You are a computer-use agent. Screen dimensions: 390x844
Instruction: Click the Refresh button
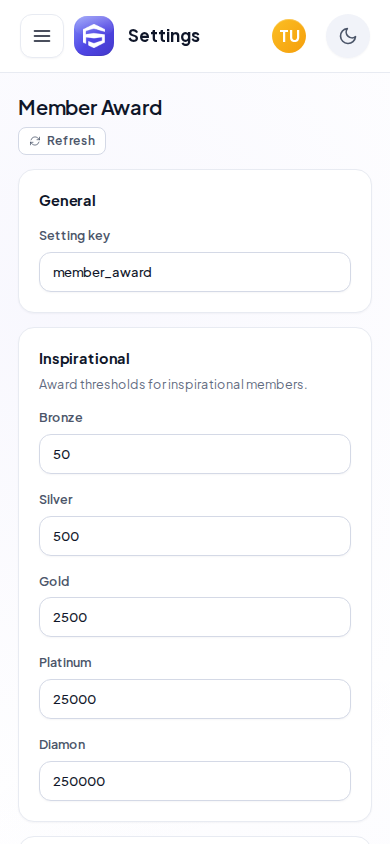pos(62,141)
